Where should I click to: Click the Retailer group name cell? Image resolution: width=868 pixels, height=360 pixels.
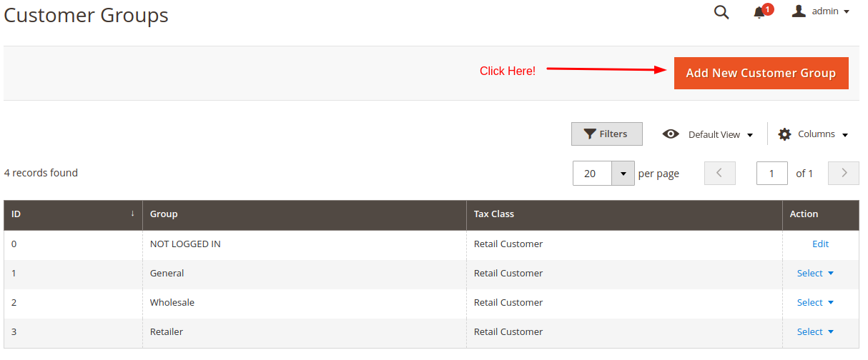(305, 332)
